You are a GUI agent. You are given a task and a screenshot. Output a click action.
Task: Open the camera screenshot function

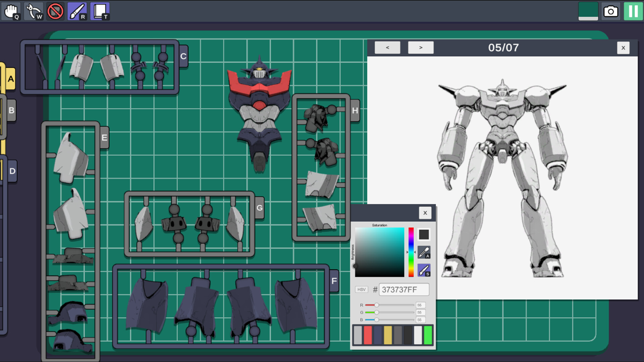611,11
